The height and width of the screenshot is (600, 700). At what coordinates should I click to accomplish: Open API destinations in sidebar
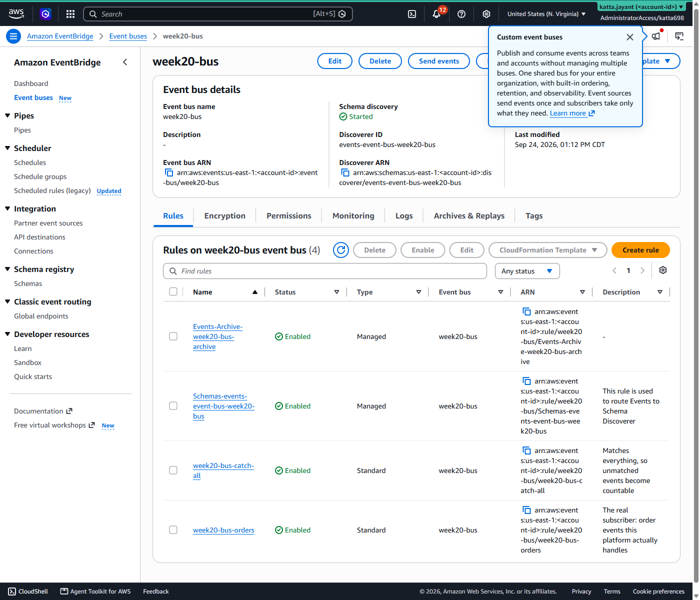(x=39, y=237)
